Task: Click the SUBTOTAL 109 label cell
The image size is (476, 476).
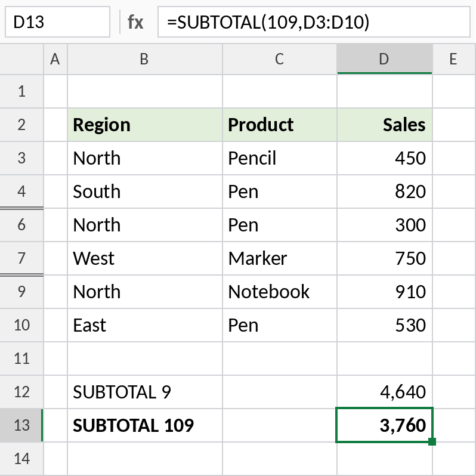Action: (145, 425)
